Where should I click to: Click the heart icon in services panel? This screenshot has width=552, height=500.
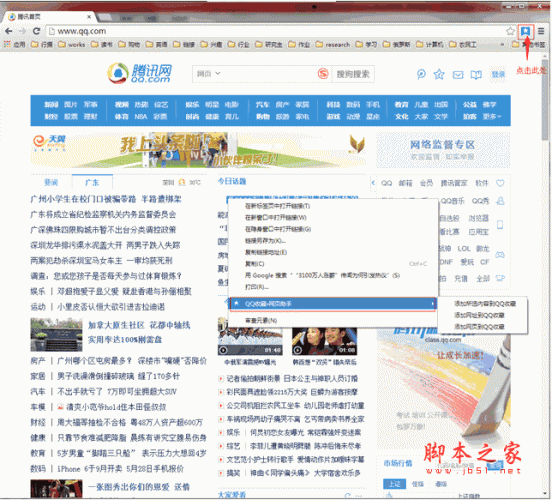(500, 183)
